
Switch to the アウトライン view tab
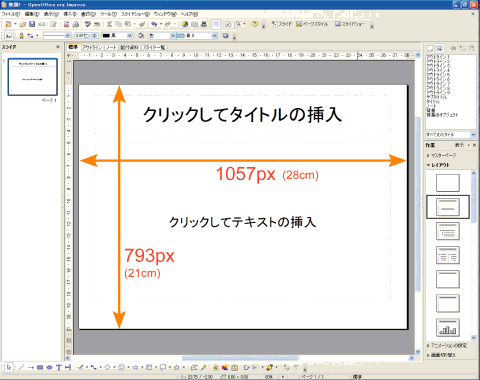click(x=92, y=47)
